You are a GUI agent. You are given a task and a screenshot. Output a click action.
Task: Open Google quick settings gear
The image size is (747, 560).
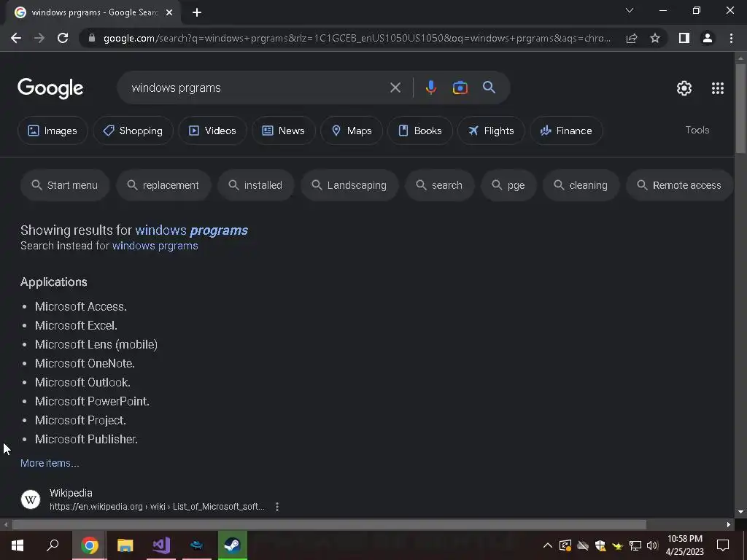(x=684, y=88)
